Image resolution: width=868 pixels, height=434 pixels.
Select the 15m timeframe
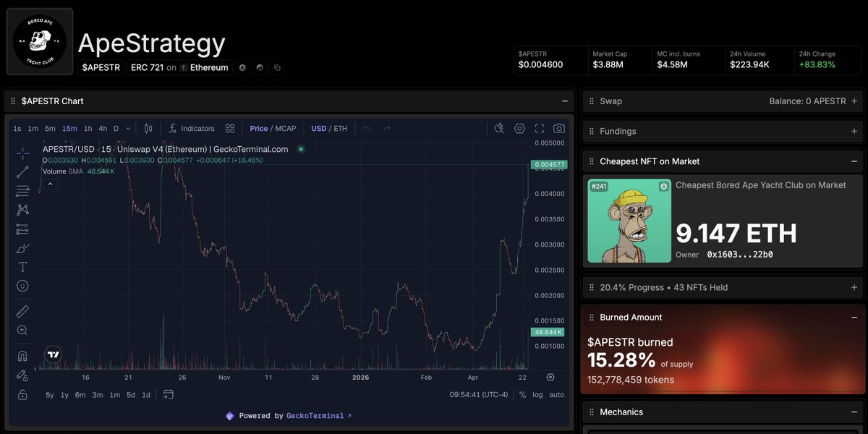pos(69,129)
